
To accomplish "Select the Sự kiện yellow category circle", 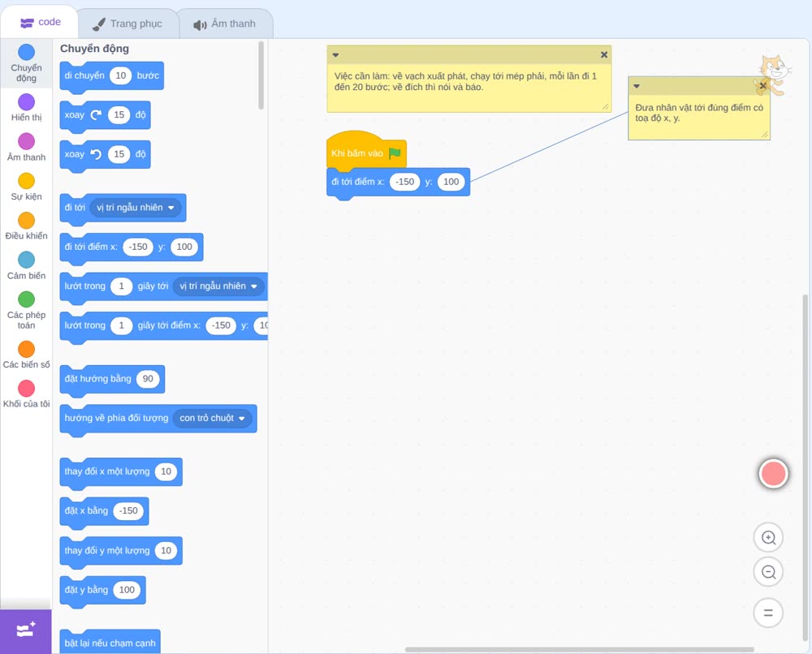I will [x=27, y=181].
